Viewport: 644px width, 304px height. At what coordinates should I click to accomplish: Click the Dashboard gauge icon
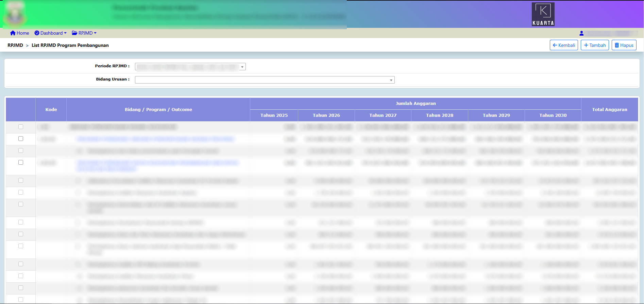click(x=37, y=33)
